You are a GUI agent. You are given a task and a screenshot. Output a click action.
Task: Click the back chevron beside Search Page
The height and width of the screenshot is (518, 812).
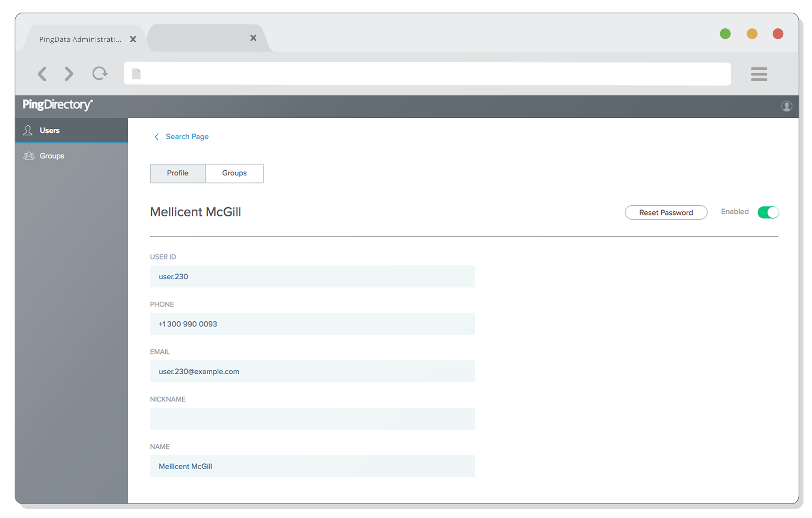(x=157, y=137)
